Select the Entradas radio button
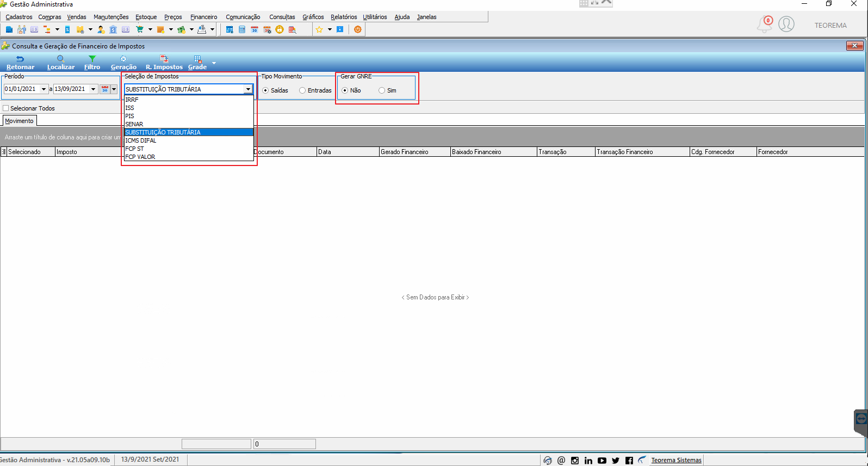The height and width of the screenshot is (466, 868). [x=302, y=90]
